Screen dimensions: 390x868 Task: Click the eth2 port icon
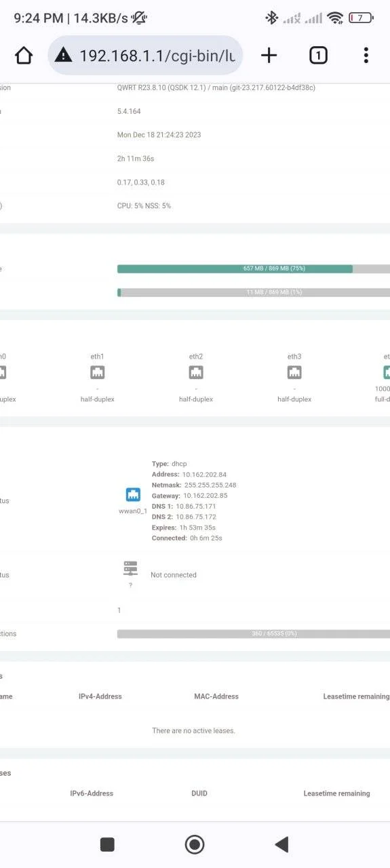coord(196,372)
